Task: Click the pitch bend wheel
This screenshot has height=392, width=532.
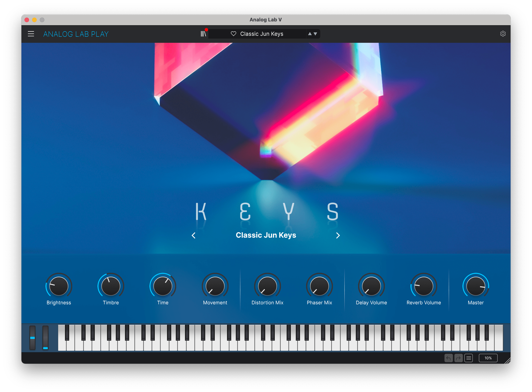Action: pyautogui.click(x=32, y=338)
